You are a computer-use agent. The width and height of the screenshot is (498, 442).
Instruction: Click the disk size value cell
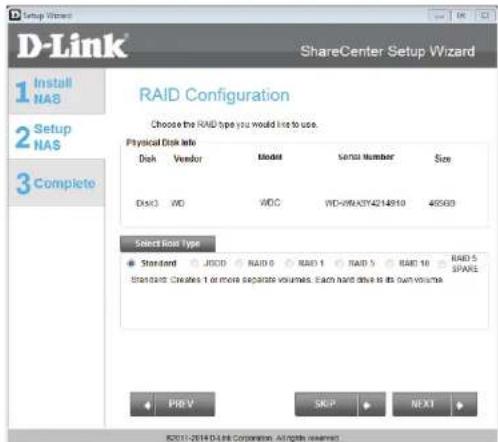pyautogui.click(x=442, y=203)
